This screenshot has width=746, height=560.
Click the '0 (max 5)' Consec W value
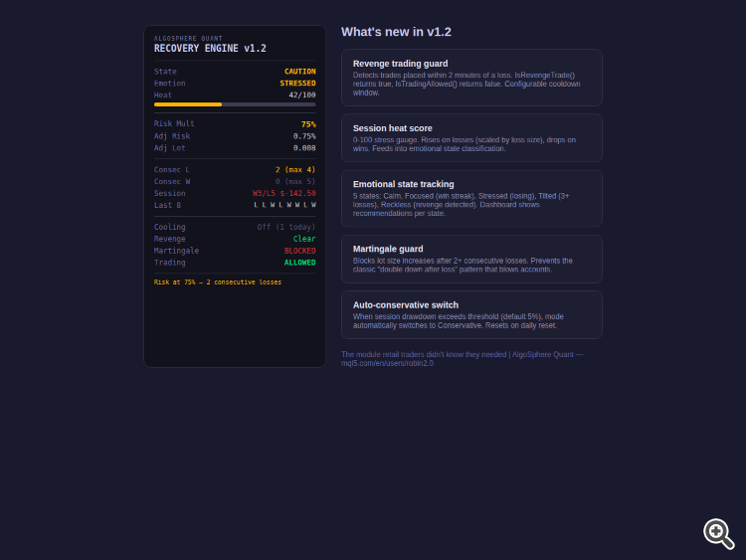pyautogui.click(x=295, y=181)
